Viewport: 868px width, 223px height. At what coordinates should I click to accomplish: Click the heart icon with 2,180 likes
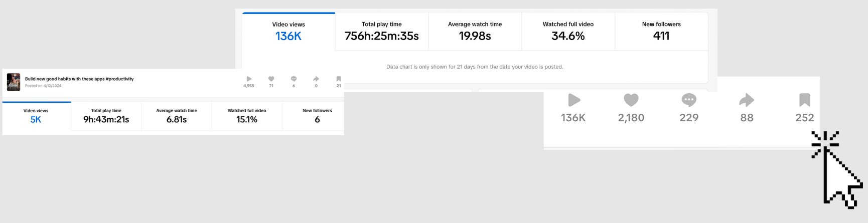631,100
